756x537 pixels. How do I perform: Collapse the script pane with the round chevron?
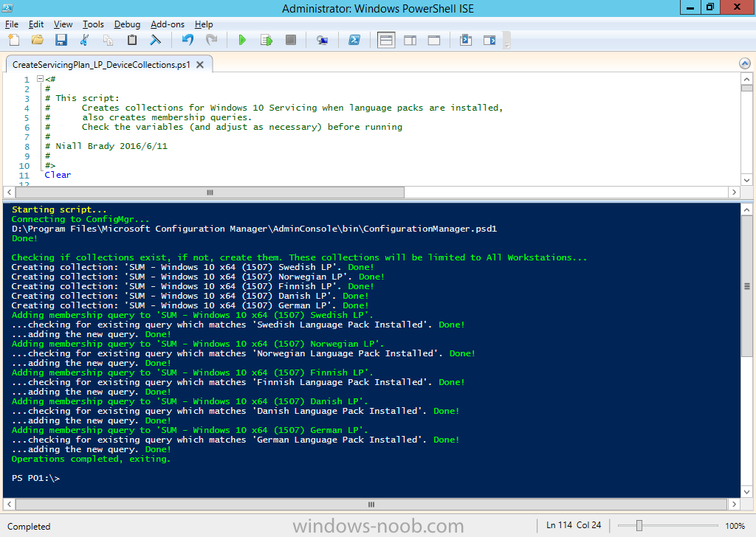(746, 65)
